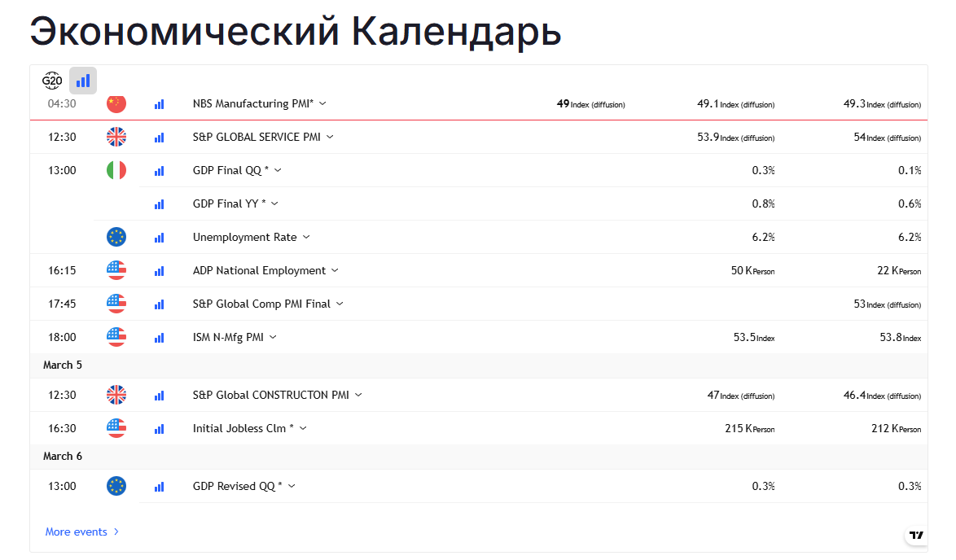Click the US flag on ADP National Employment row
Viewport: 956px width, 560px height.
tap(116, 270)
